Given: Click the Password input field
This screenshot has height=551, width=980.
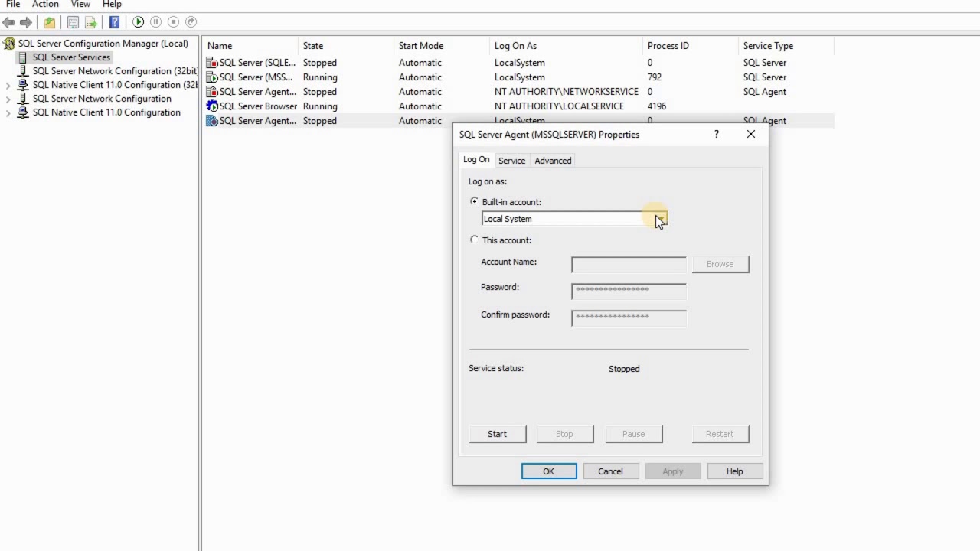Looking at the screenshot, I should tap(629, 290).
